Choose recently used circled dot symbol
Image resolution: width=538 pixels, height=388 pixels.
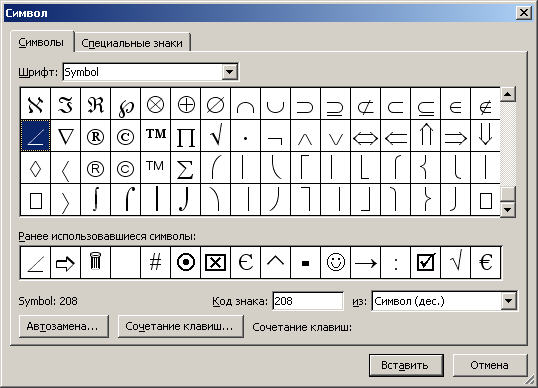(x=186, y=262)
